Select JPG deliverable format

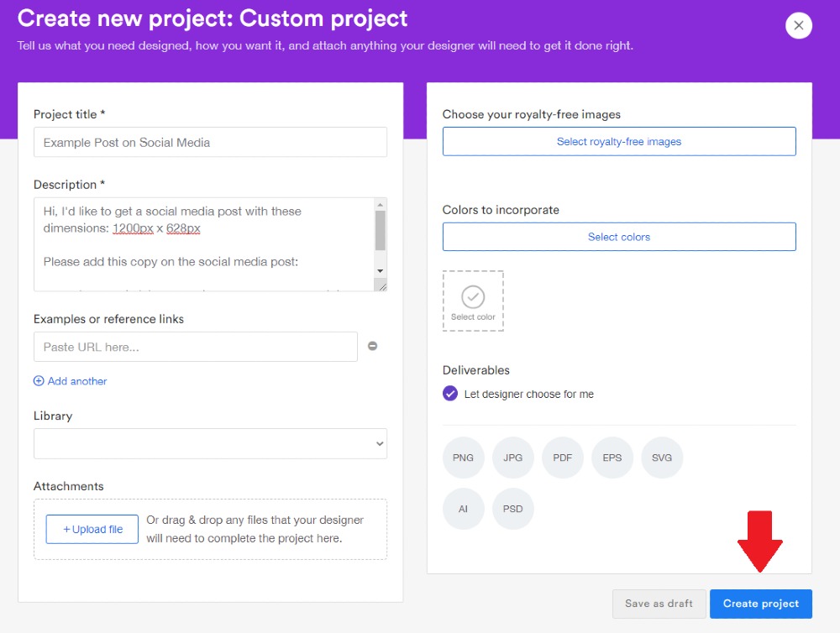512,458
